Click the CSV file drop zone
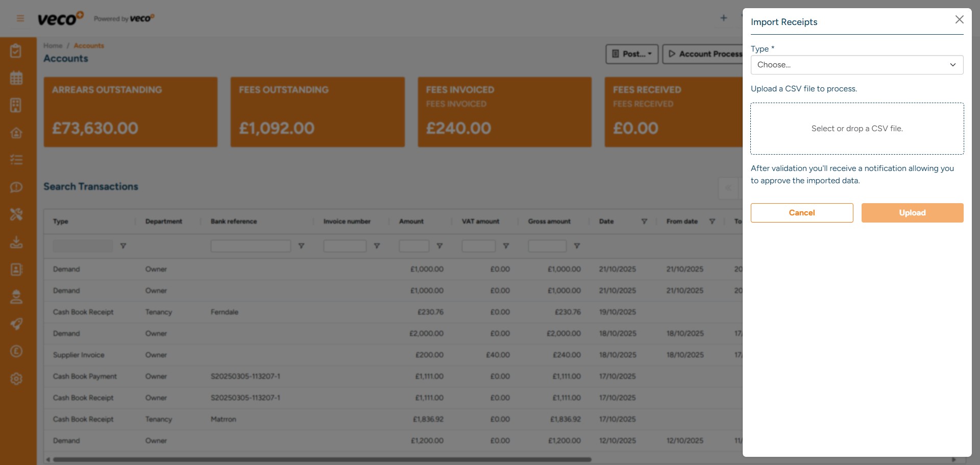This screenshot has height=465, width=980. click(x=856, y=129)
